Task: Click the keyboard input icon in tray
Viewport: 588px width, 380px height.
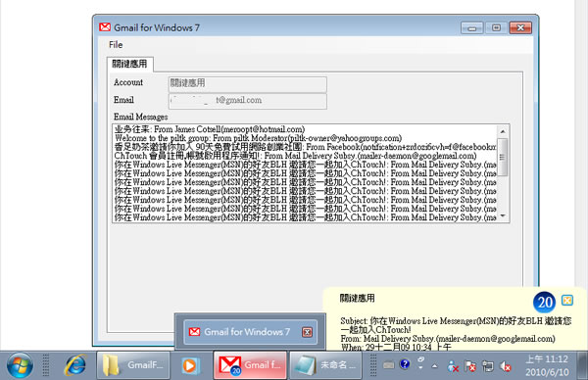Action: coord(388,364)
